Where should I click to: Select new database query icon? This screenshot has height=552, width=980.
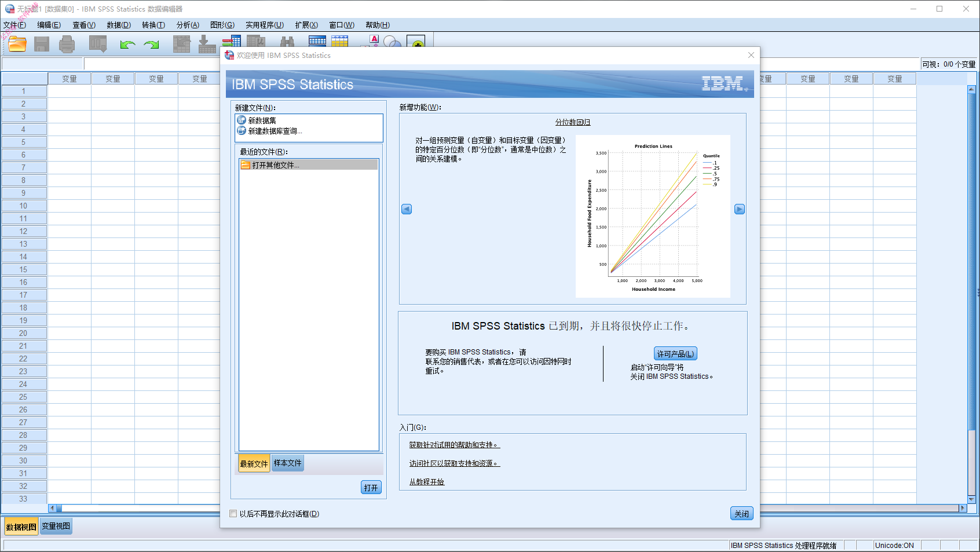pos(242,130)
